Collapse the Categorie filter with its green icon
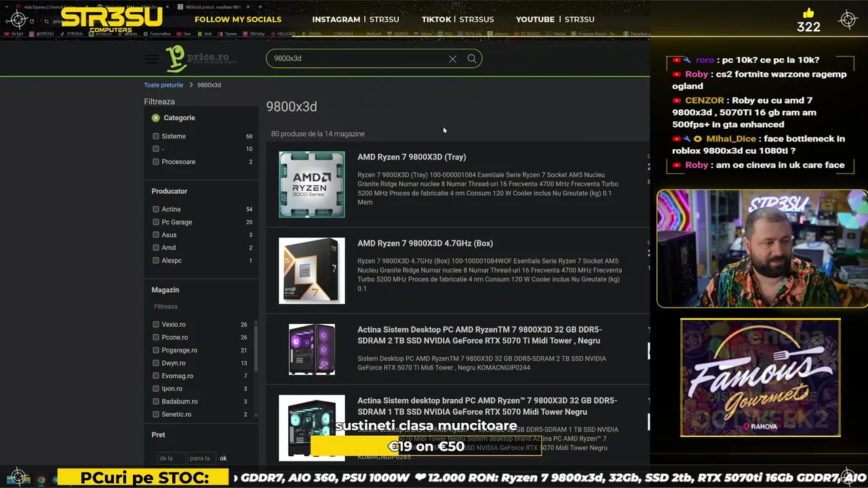This screenshot has width=868, height=488. point(155,118)
